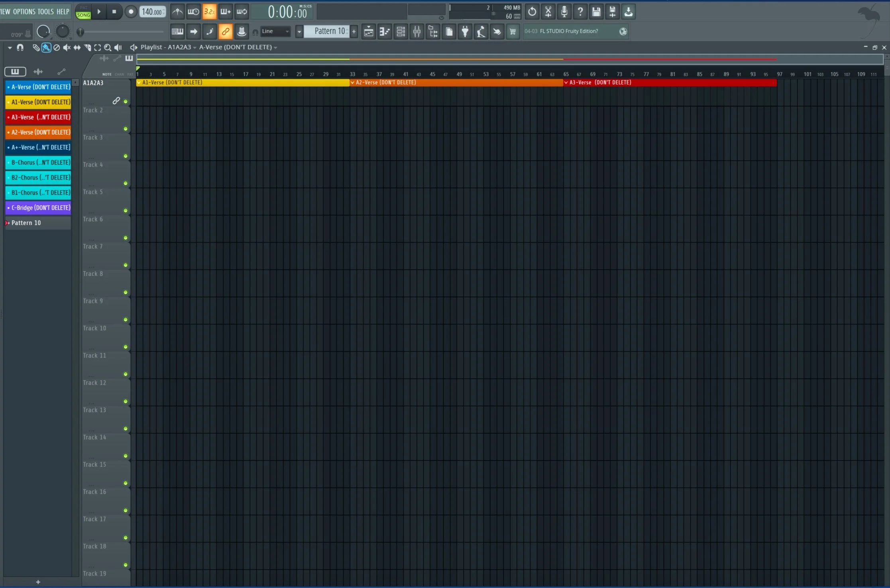Open the Mixer window icon

point(417,31)
